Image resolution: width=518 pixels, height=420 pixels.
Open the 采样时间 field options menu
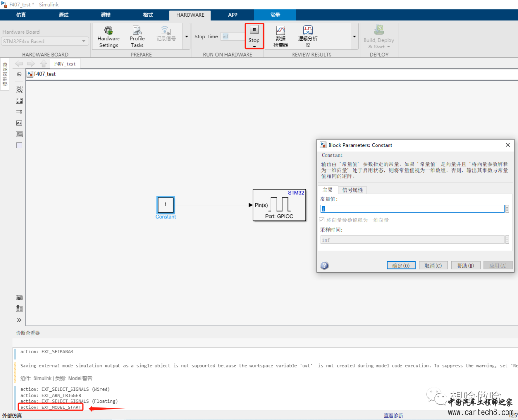(x=507, y=240)
